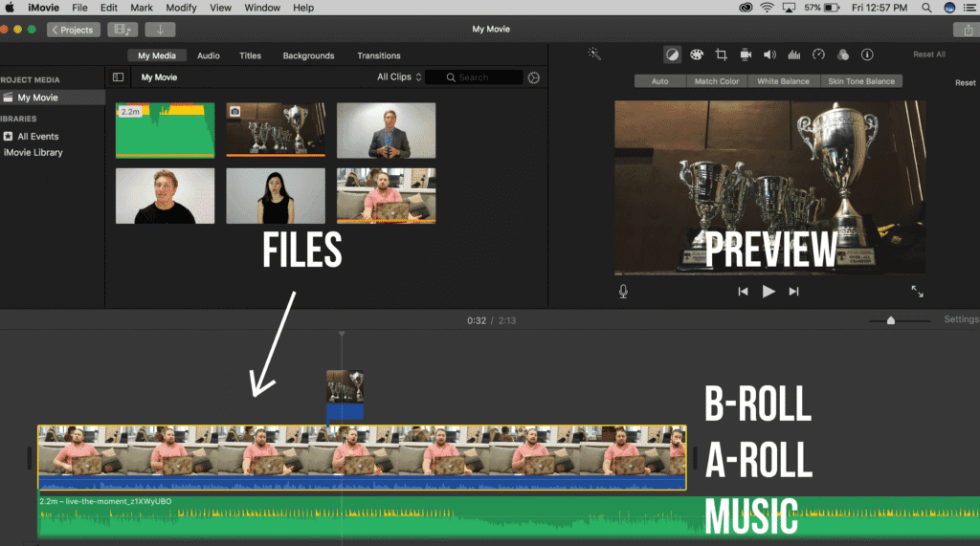
Task: Open the speed speedometer icon
Action: coord(818,55)
